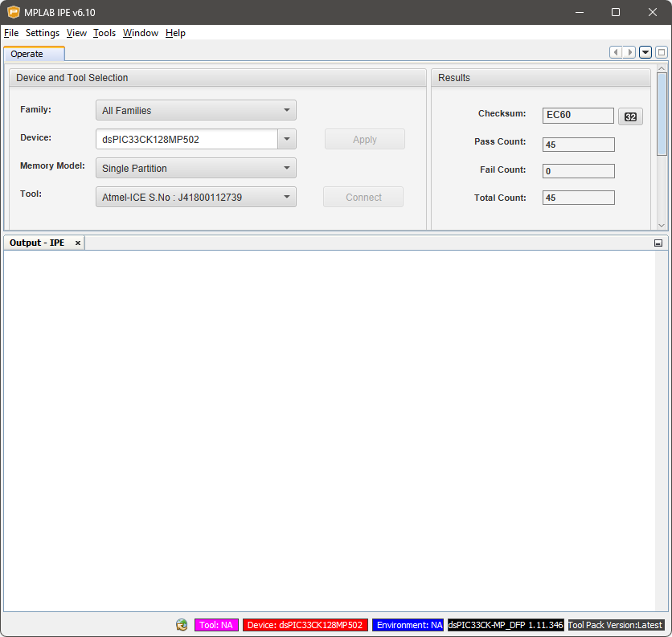
Task: Open the Tool selection dropdown
Action: 196,197
